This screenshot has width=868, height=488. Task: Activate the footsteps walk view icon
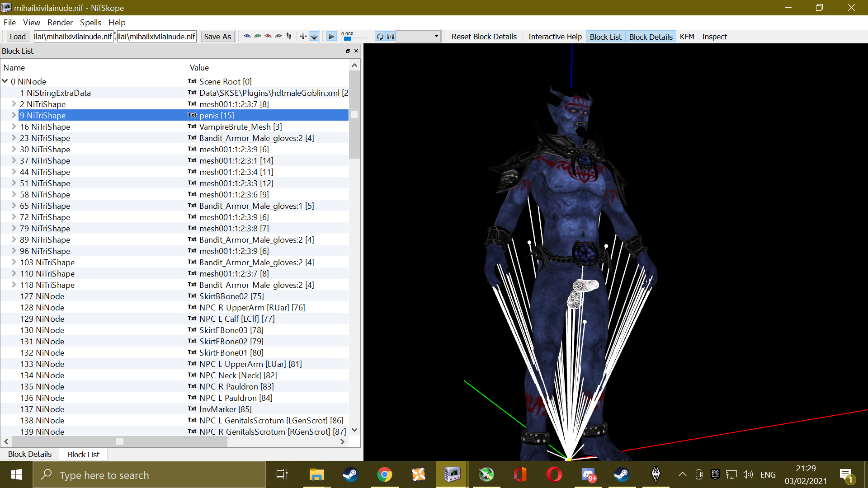289,36
